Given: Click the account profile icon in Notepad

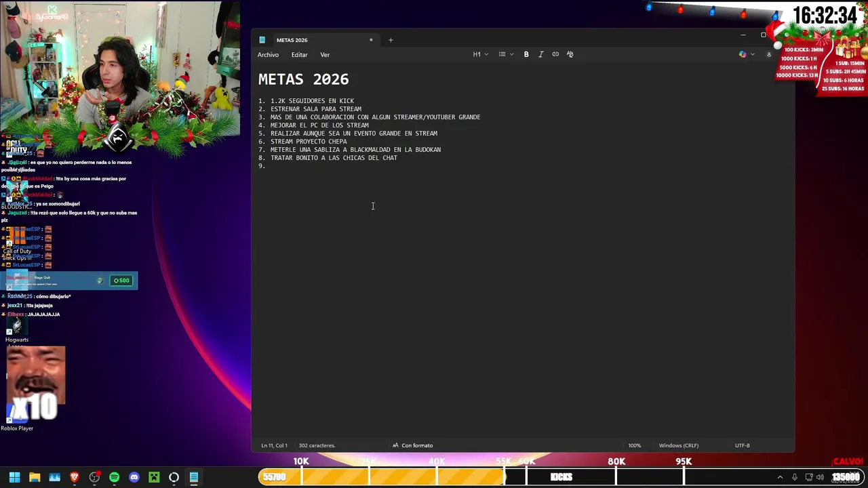Looking at the screenshot, I should pos(769,54).
